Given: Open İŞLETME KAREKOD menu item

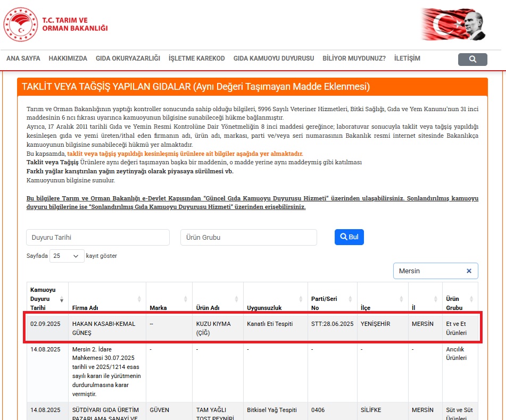Looking at the screenshot, I should [196, 58].
